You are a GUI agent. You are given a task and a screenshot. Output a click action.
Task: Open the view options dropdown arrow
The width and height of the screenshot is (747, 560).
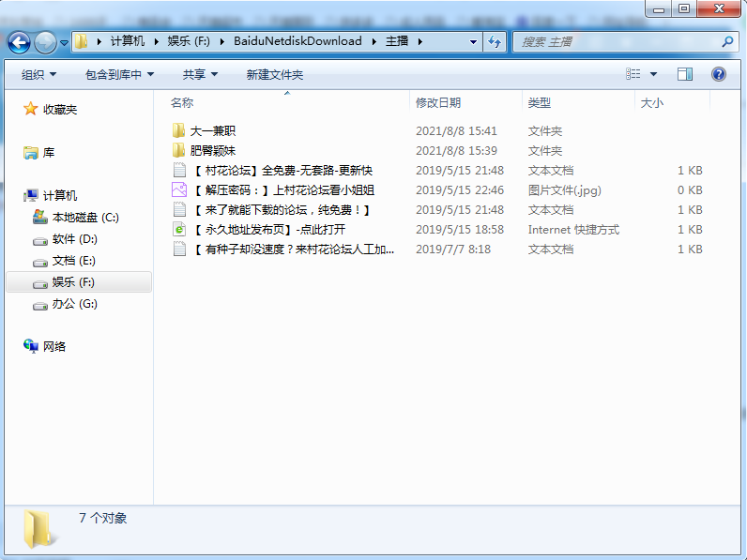(654, 74)
